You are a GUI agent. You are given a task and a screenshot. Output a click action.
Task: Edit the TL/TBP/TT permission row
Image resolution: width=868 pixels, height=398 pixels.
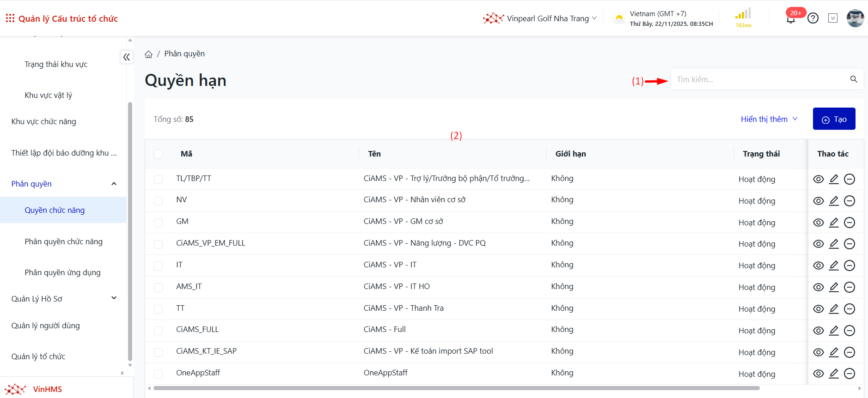[x=833, y=179]
